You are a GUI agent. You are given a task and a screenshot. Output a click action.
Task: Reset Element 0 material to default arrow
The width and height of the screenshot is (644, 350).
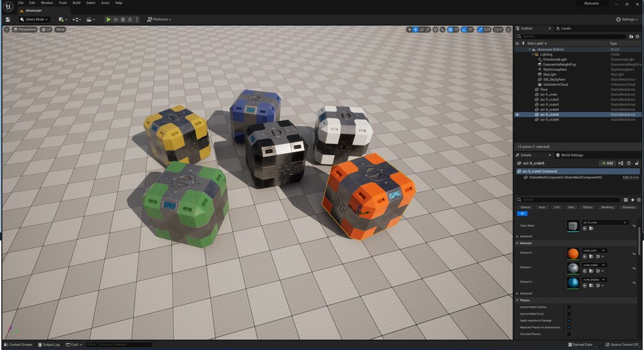point(634,254)
